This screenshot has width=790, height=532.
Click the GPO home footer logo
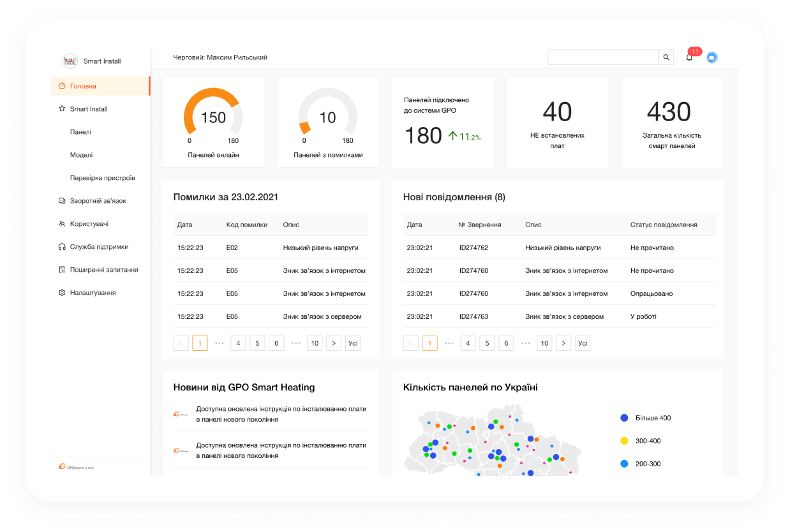(x=76, y=467)
